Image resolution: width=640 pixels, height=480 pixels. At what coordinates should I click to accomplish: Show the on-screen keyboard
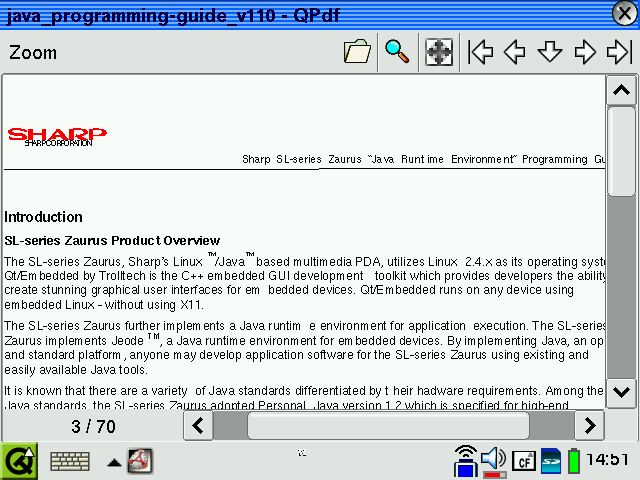pyautogui.click(x=70, y=462)
